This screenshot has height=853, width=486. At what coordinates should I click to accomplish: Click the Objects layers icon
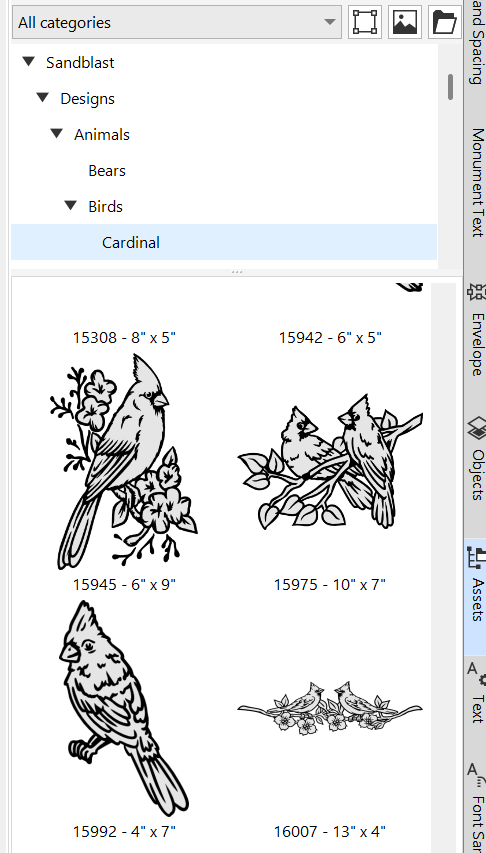point(477,428)
